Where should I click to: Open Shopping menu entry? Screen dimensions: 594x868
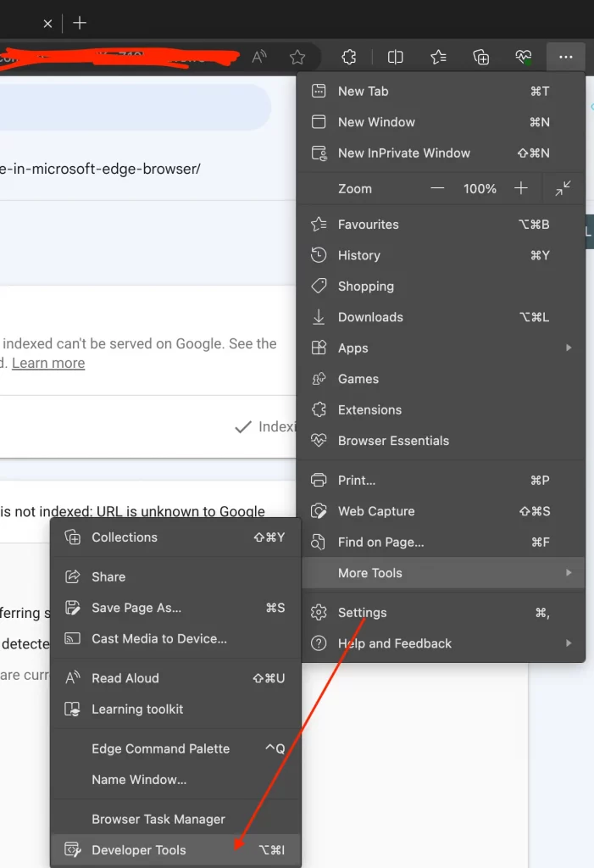[x=441, y=287]
